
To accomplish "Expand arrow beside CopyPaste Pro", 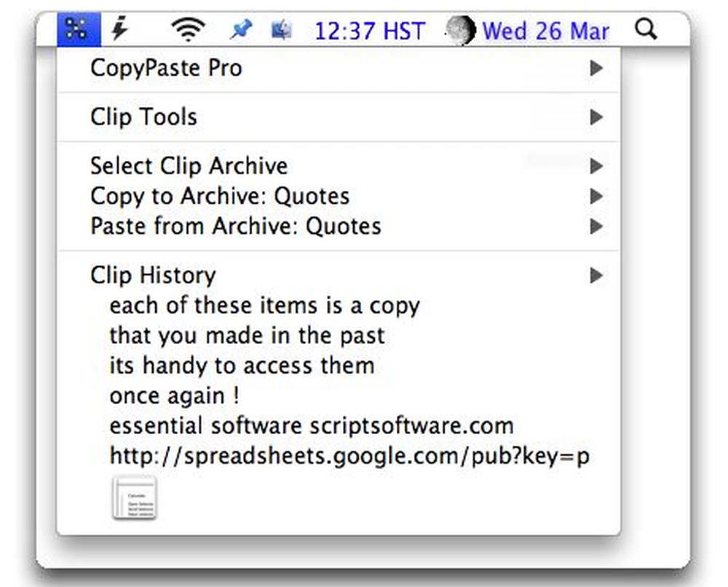I will pyautogui.click(x=597, y=68).
